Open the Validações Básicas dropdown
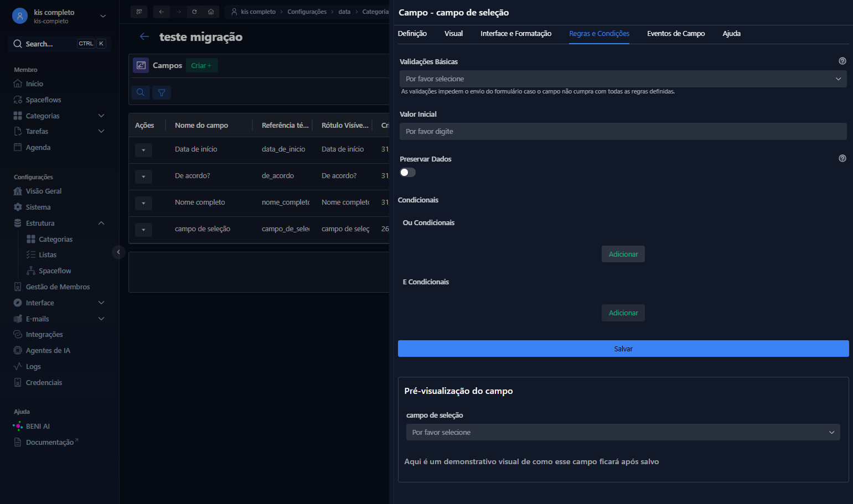The image size is (853, 504). 623,79
